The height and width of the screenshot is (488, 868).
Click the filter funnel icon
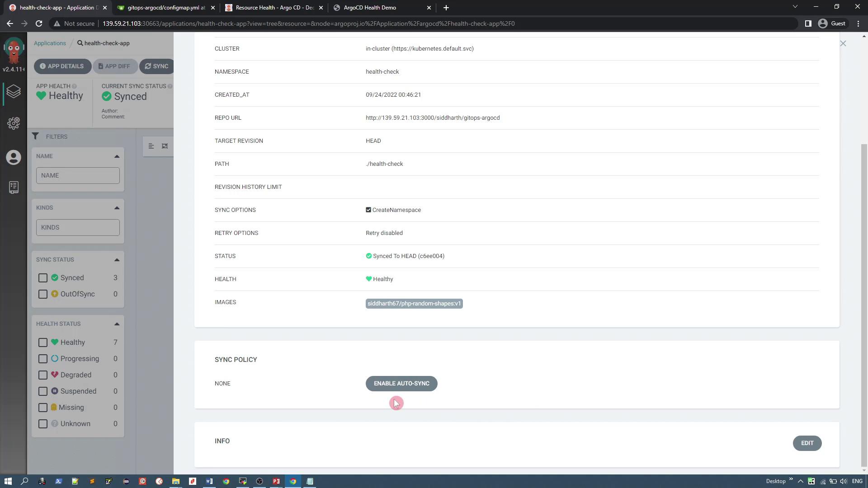pyautogui.click(x=35, y=136)
